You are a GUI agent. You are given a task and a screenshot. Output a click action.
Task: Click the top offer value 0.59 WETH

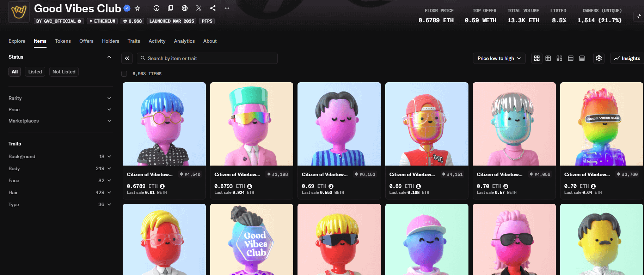point(480,20)
